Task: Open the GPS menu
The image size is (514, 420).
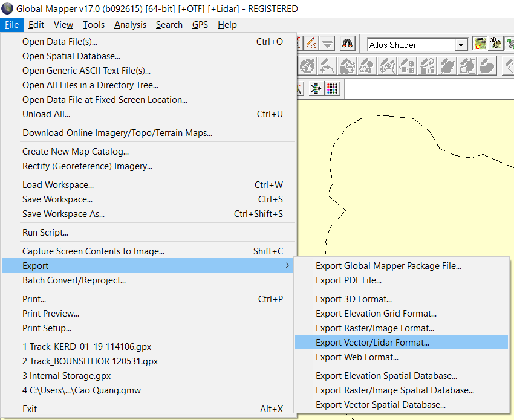Action: (200, 25)
